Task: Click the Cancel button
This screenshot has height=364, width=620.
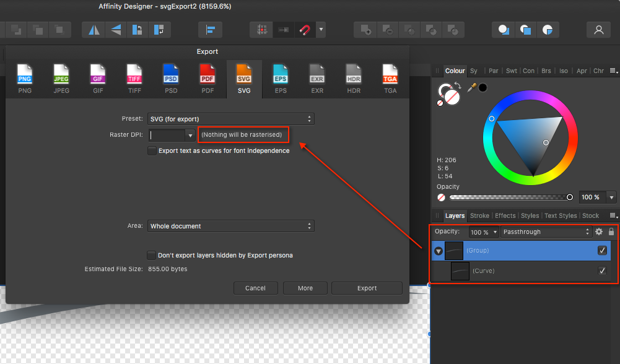Action: (255, 288)
